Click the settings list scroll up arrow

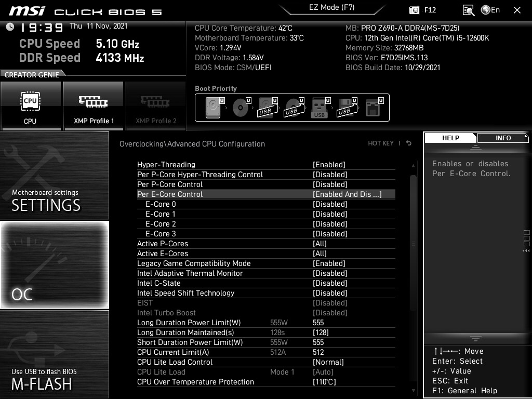(413, 166)
